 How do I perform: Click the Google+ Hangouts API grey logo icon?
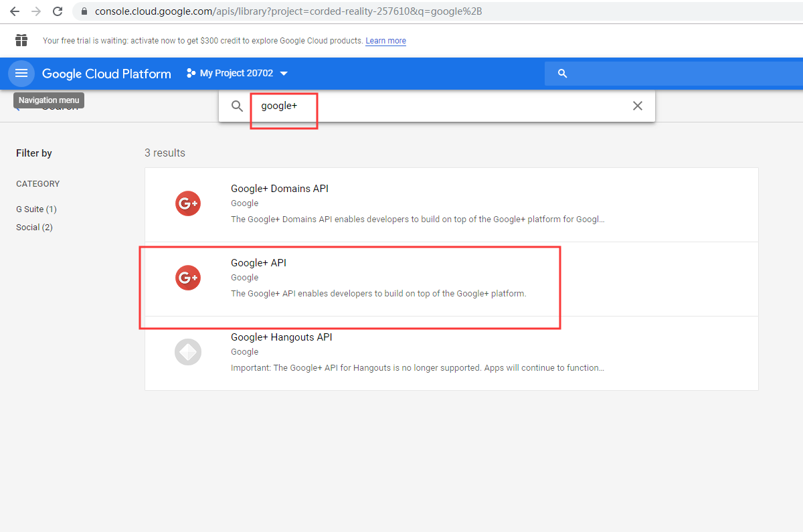tap(188, 352)
